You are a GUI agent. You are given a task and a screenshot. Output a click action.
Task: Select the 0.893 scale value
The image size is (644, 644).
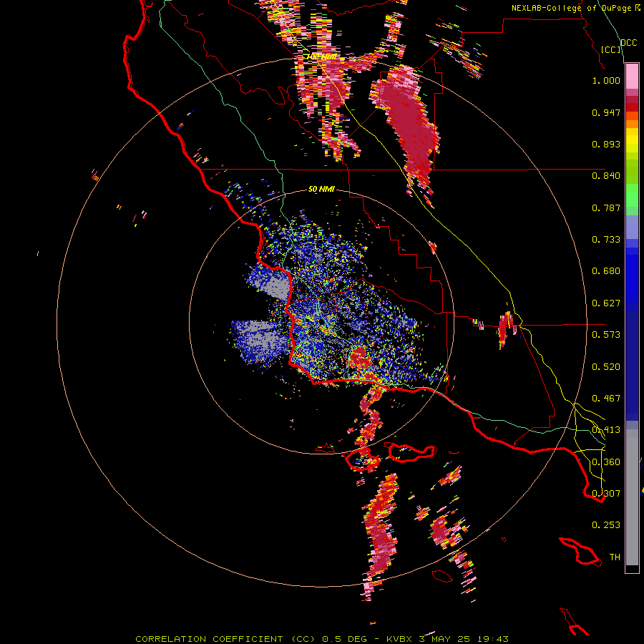pyautogui.click(x=606, y=144)
